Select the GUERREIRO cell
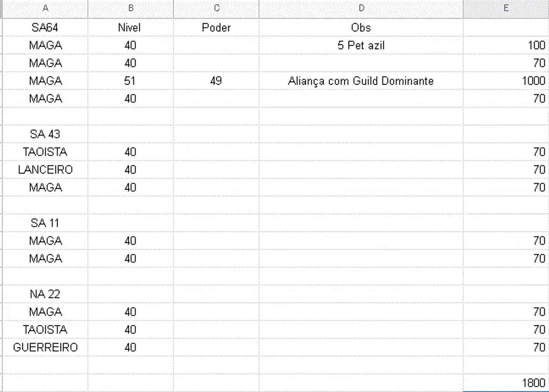This screenshot has height=392, width=549. [x=45, y=347]
